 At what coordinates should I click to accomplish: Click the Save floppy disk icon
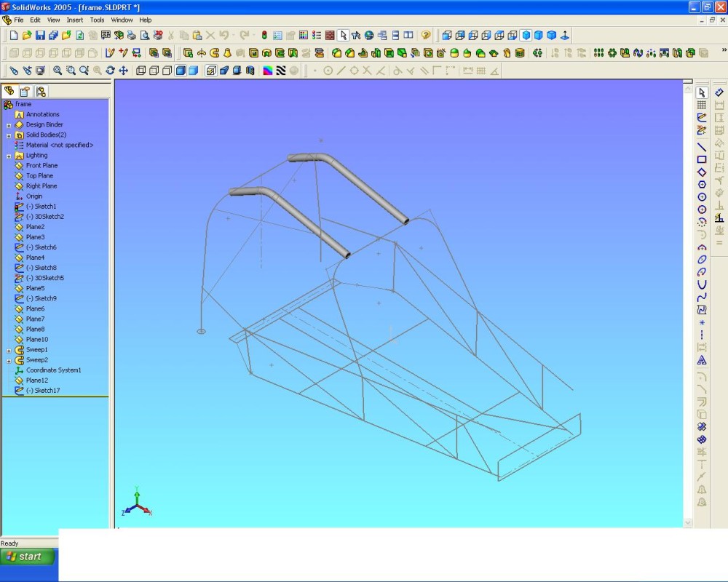coord(40,35)
